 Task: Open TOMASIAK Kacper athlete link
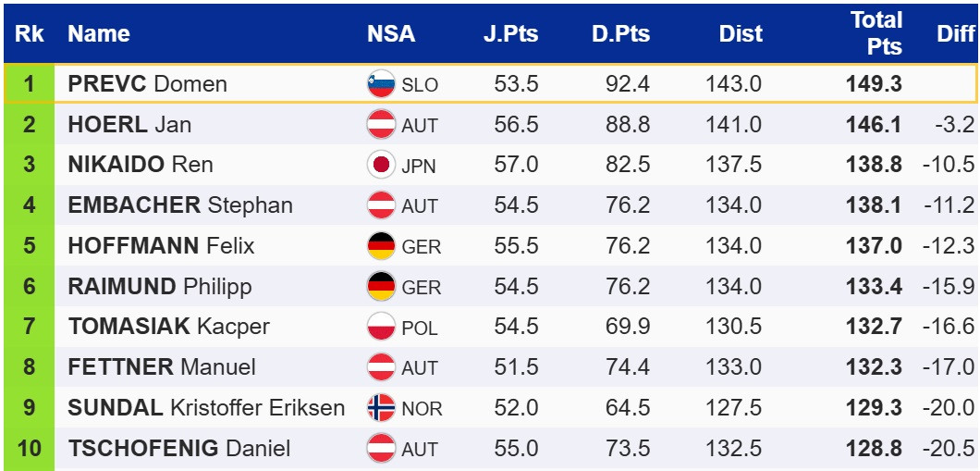point(168,327)
